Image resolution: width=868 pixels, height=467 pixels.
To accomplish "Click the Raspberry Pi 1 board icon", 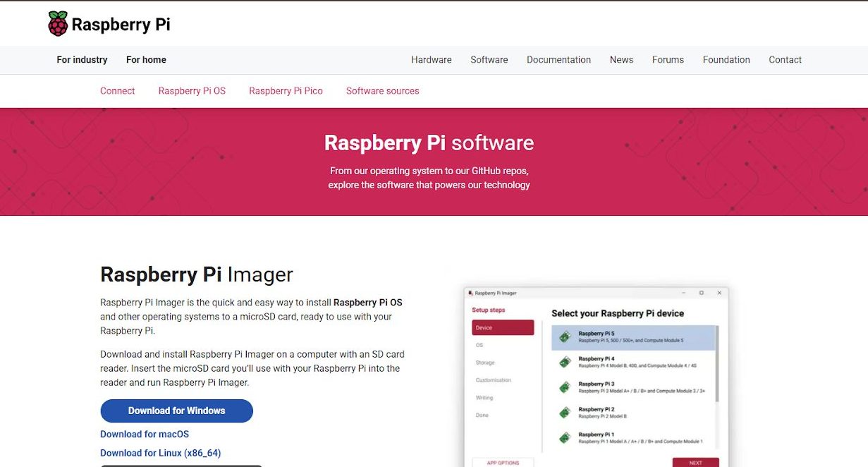I will pos(565,438).
